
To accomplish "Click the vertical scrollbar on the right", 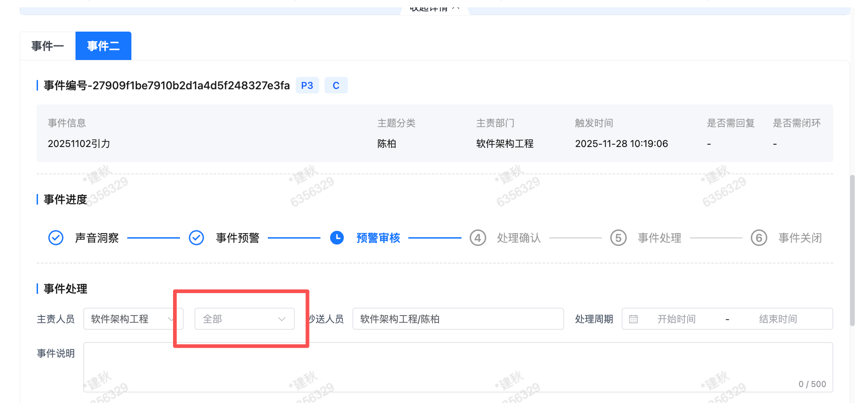I will (x=852, y=250).
